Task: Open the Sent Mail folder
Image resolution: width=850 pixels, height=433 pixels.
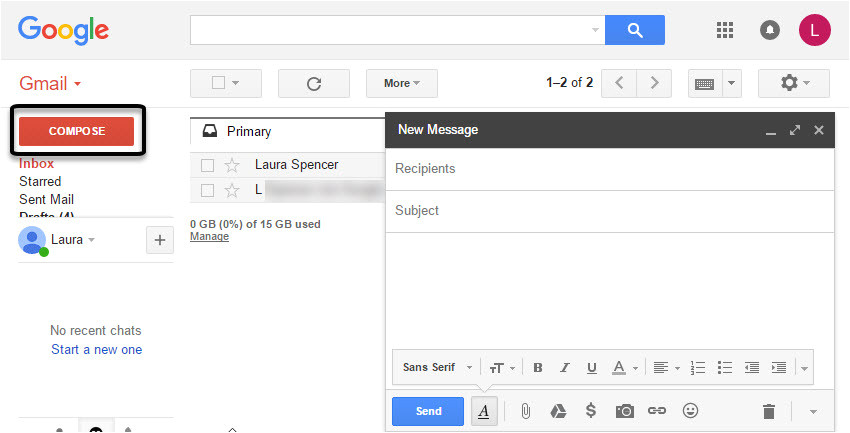Action: click(46, 199)
